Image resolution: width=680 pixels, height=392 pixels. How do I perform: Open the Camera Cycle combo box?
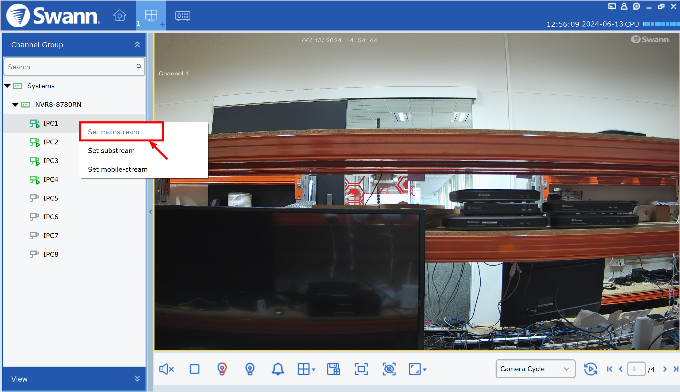click(x=536, y=369)
